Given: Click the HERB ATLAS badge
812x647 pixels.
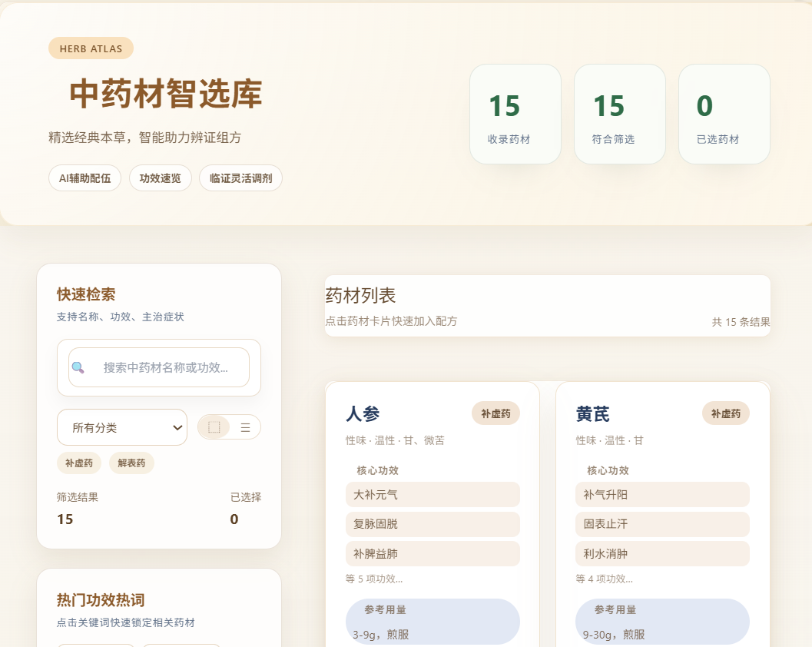Looking at the screenshot, I should 91,48.
